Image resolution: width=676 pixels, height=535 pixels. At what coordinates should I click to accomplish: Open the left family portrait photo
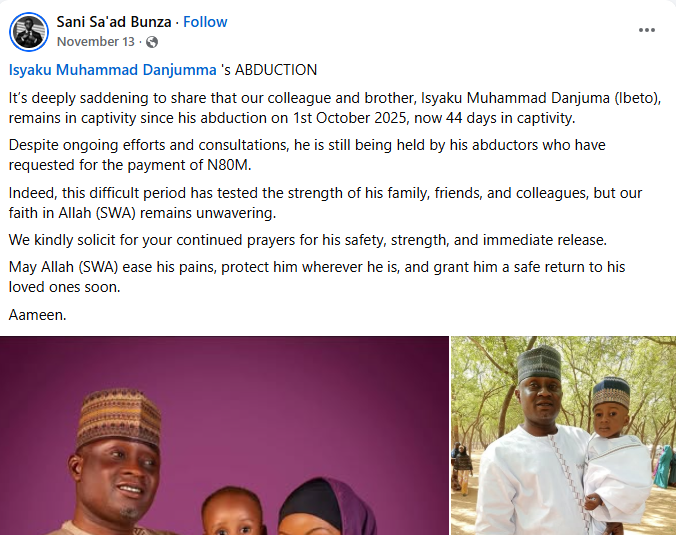pyautogui.click(x=224, y=435)
